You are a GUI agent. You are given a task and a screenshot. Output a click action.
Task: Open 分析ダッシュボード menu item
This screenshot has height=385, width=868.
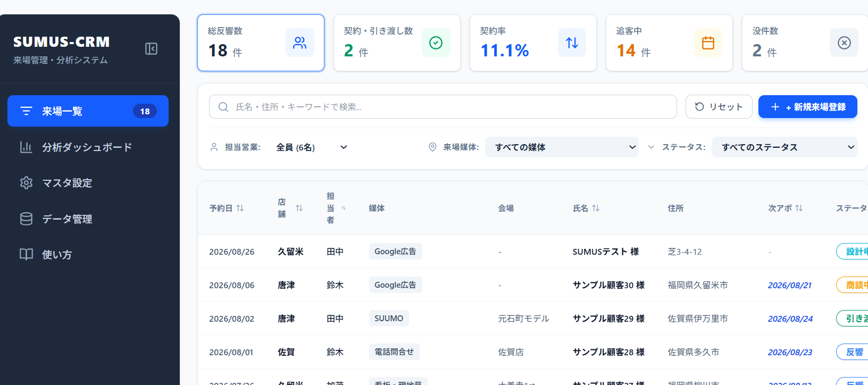point(88,147)
